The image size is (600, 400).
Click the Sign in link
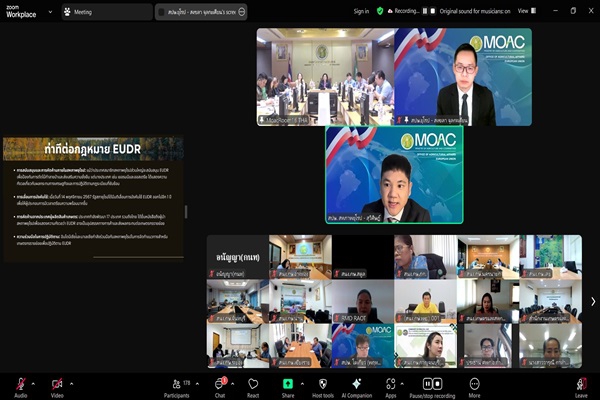361,11
